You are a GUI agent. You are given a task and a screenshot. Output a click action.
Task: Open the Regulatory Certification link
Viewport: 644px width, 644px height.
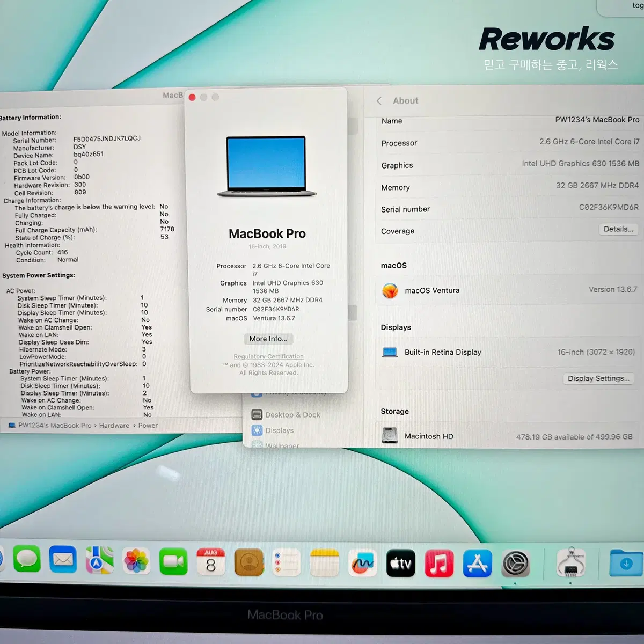tap(268, 356)
